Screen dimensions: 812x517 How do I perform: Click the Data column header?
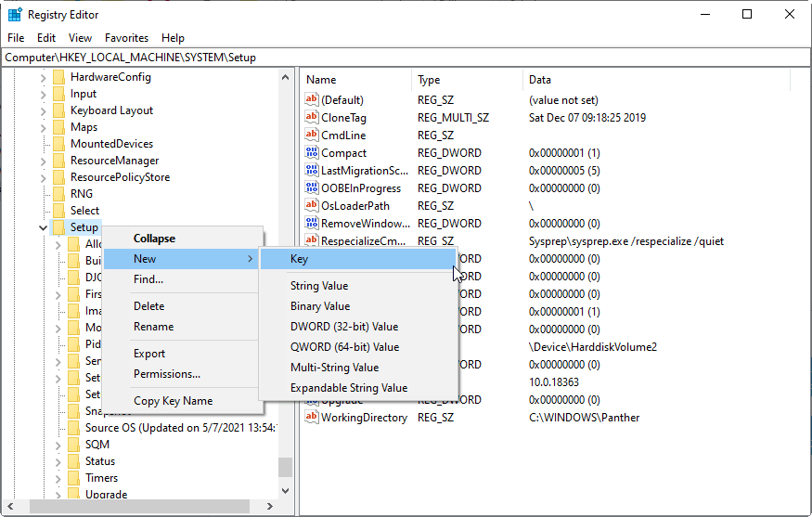coord(656,80)
